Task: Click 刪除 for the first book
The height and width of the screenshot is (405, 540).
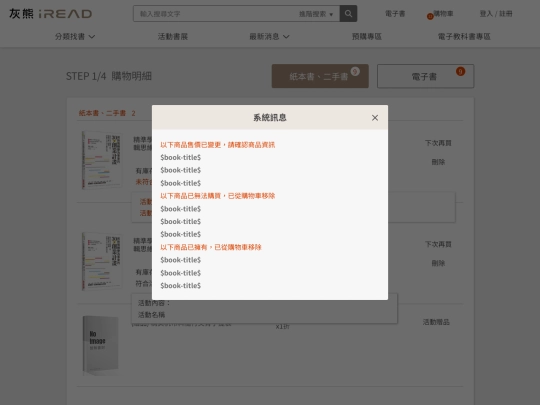Action: (x=438, y=162)
